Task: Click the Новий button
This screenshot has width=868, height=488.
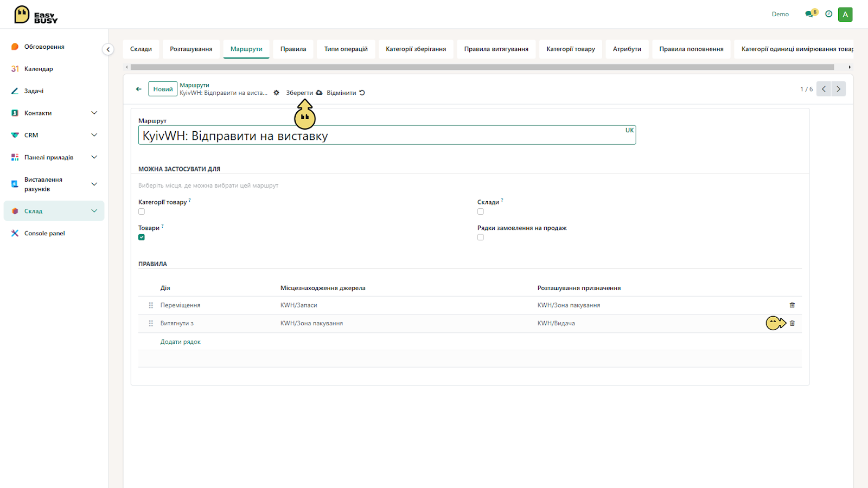Action: [x=163, y=89]
